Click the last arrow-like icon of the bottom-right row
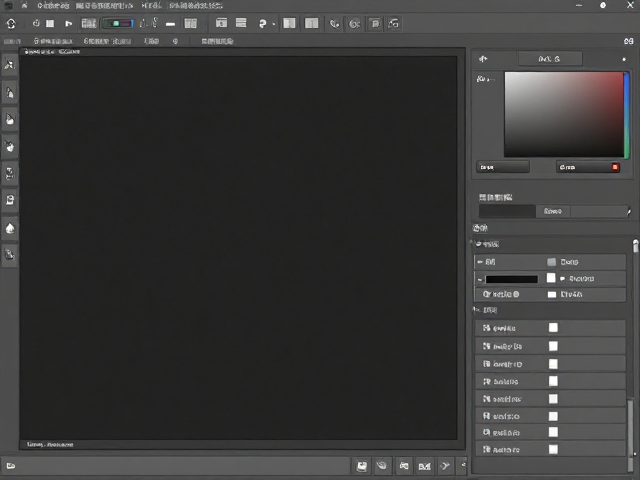The width and height of the screenshot is (640, 480). (x=444, y=466)
